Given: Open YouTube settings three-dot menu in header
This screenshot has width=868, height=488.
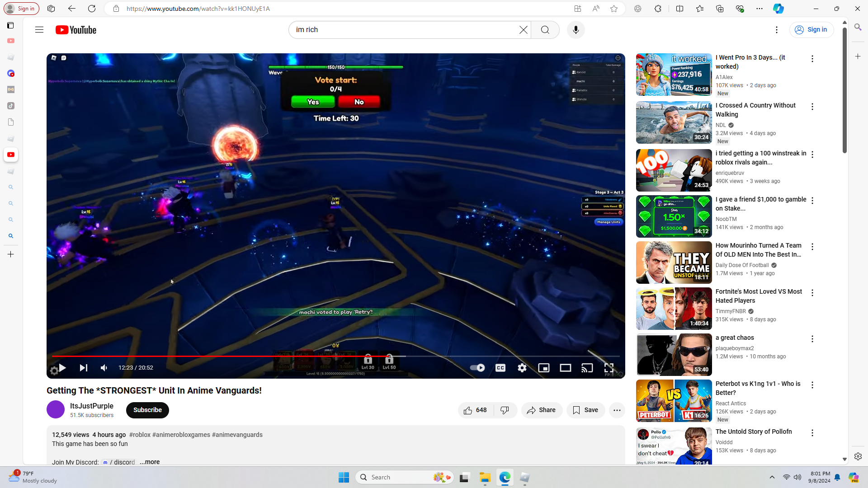Looking at the screenshot, I should 776,30.
